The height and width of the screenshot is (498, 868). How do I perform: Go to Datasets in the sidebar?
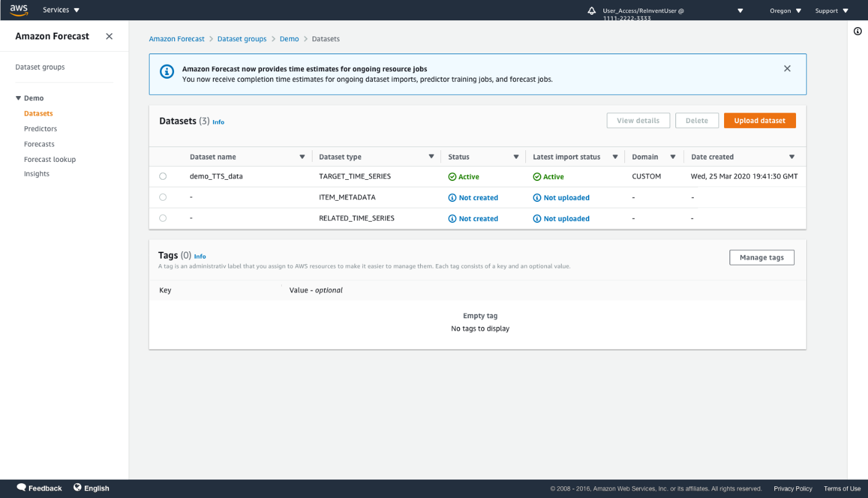coord(38,113)
